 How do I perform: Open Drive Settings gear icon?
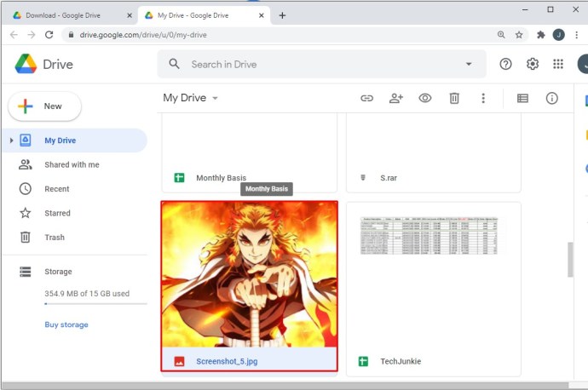click(533, 64)
